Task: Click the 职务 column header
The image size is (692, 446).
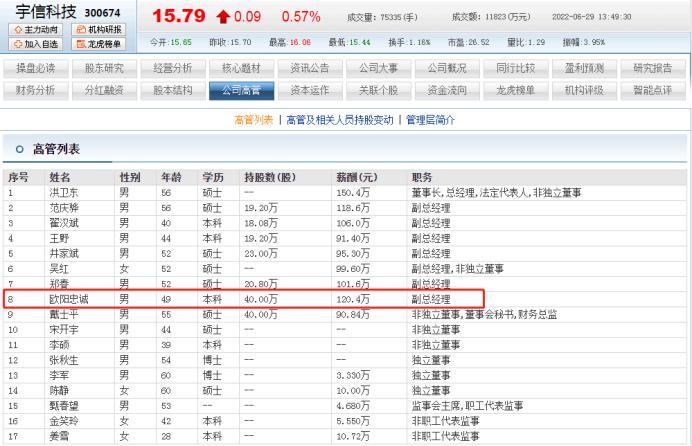Action: tap(422, 177)
